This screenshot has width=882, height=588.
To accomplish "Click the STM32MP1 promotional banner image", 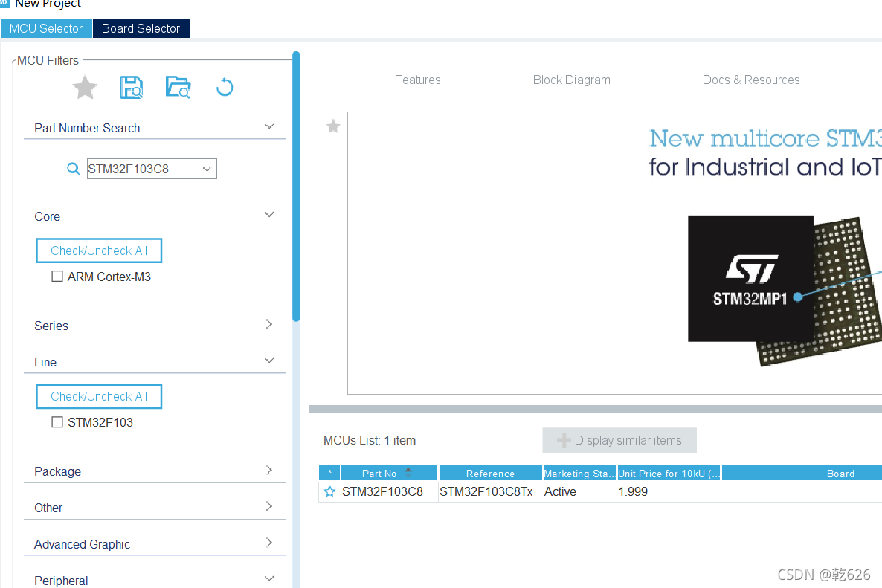I will (x=615, y=253).
